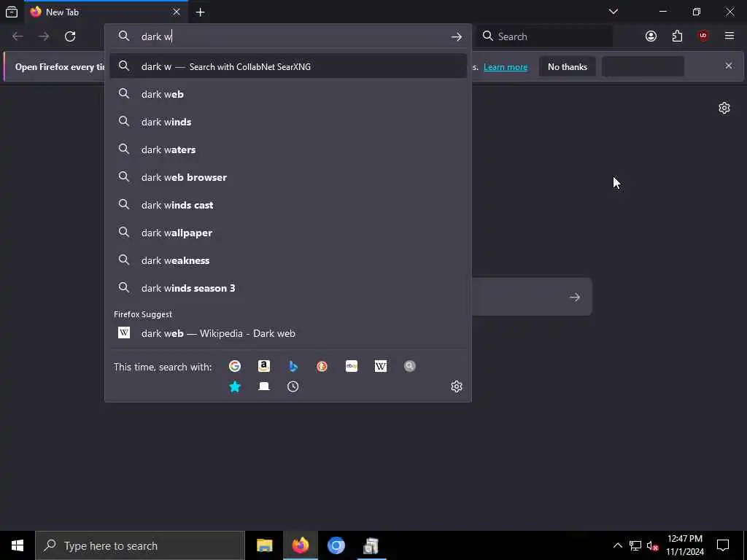Search this time with Amazon

pyautogui.click(x=264, y=366)
